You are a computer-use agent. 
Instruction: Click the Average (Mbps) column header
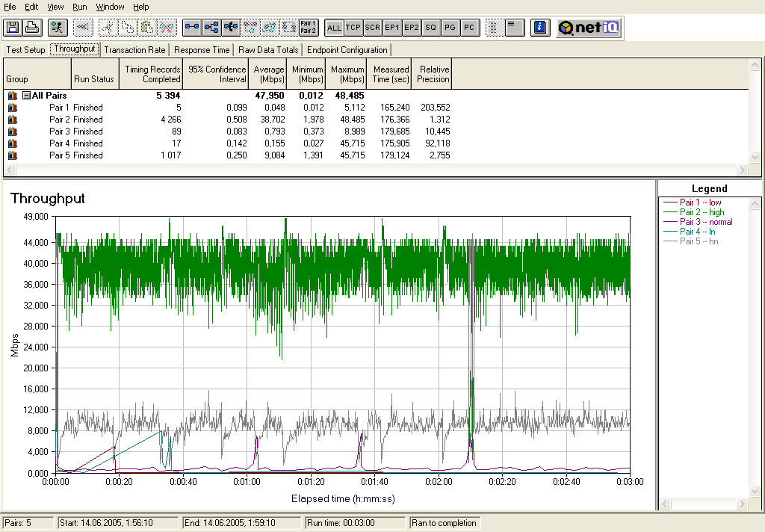(x=268, y=74)
